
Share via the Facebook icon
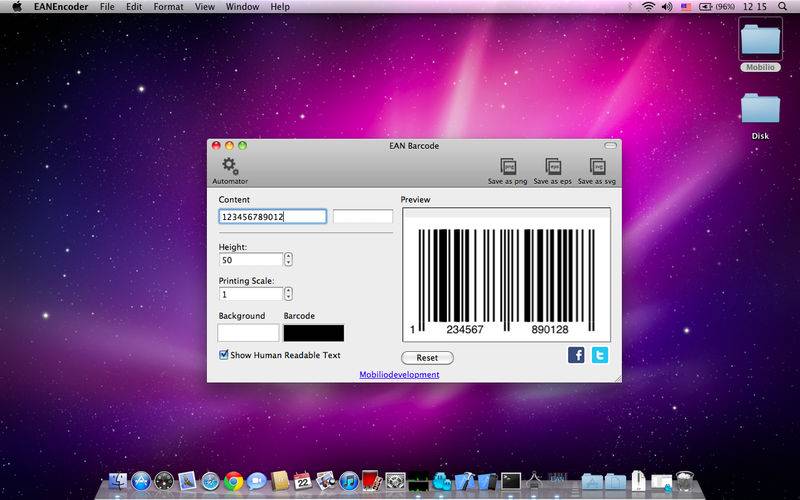pyautogui.click(x=576, y=355)
